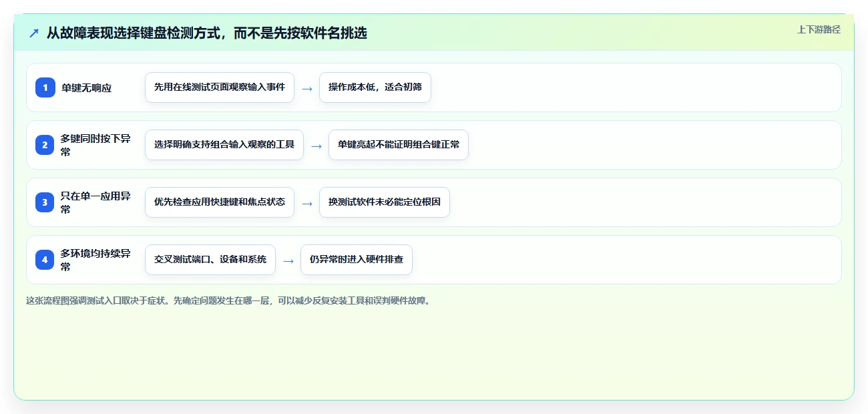Screen dimensions: 868x414
Task: Select step number 4 badge
Action: 45,260
